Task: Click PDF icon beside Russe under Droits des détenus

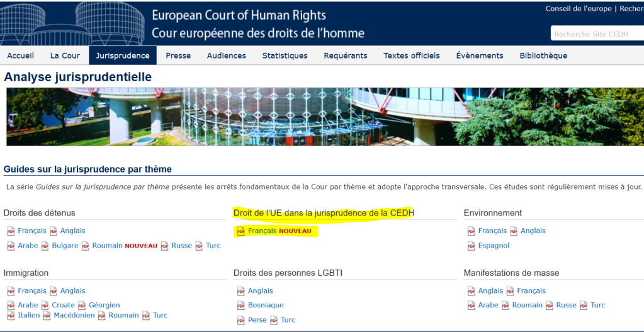Action: pyautogui.click(x=164, y=246)
